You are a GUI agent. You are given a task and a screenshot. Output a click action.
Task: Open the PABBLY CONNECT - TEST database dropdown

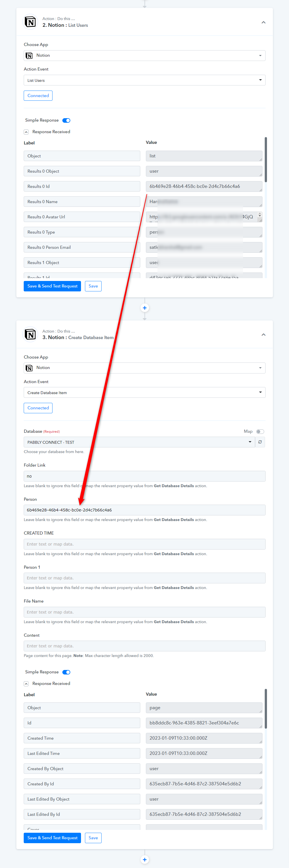pos(139,442)
